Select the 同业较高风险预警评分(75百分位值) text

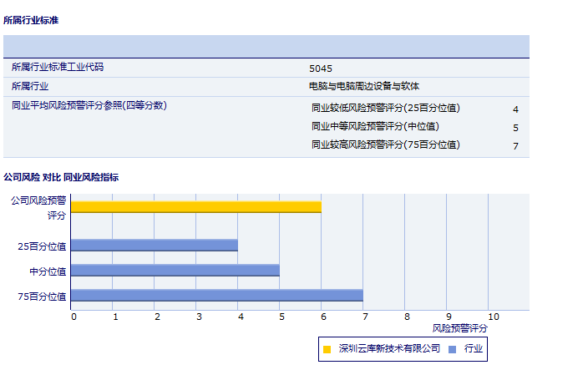pos(385,144)
